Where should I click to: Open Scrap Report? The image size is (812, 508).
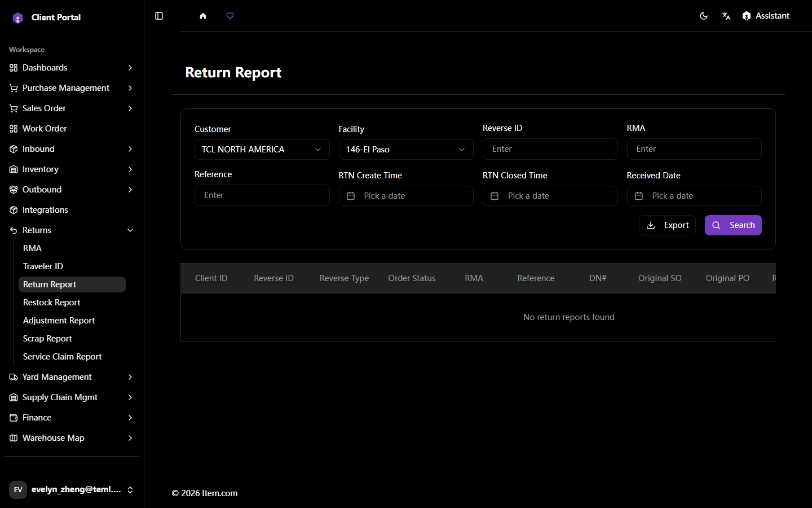(x=72, y=339)
